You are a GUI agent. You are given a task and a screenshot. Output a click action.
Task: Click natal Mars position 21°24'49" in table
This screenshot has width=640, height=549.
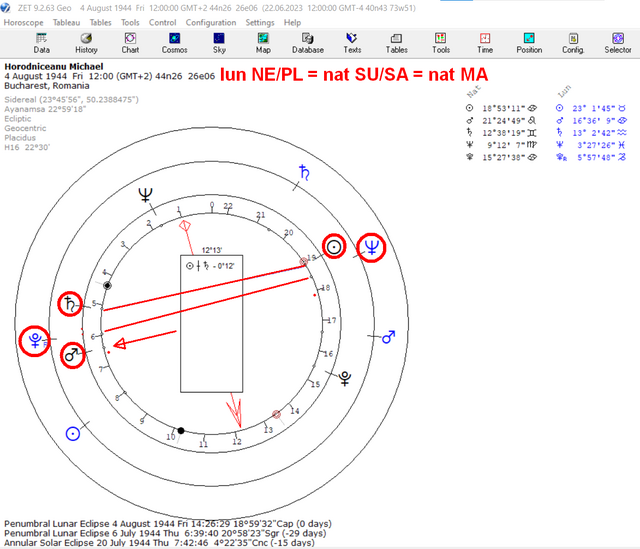point(503,120)
